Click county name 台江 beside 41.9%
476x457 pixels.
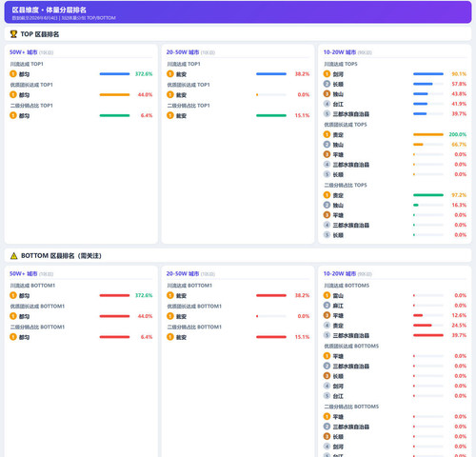pos(338,104)
